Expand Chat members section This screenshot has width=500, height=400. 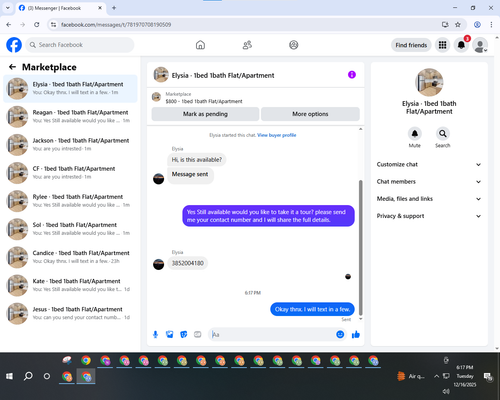[x=429, y=182]
